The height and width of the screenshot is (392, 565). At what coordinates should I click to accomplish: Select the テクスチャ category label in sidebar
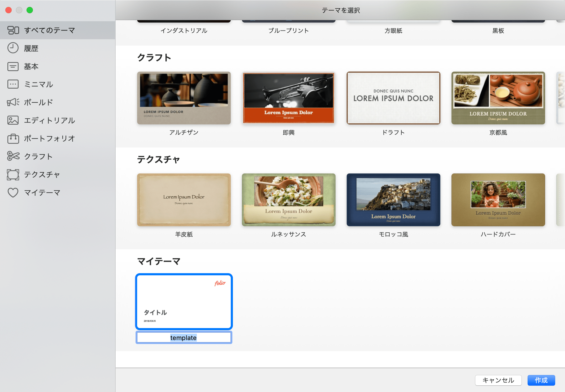point(42,175)
